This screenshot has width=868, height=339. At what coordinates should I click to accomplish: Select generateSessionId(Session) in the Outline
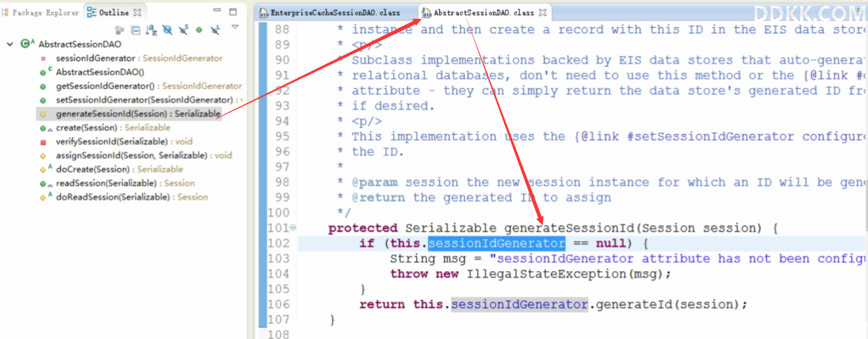[x=138, y=114]
